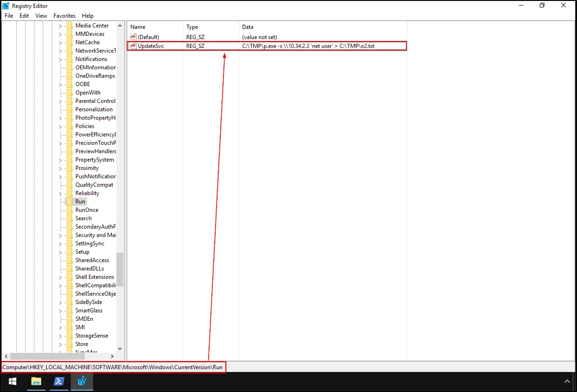Viewport: 577px width, 392px height.
Task: Click the Run key folder icon
Action: click(69, 202)
